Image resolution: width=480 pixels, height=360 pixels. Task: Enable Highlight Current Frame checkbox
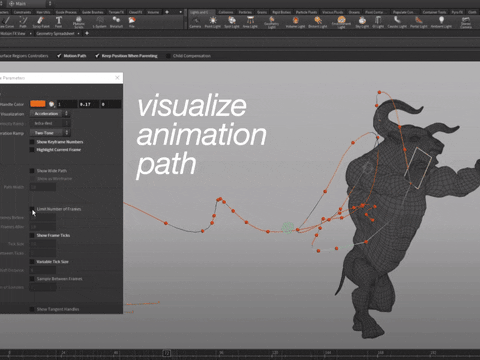click(32, 150)
